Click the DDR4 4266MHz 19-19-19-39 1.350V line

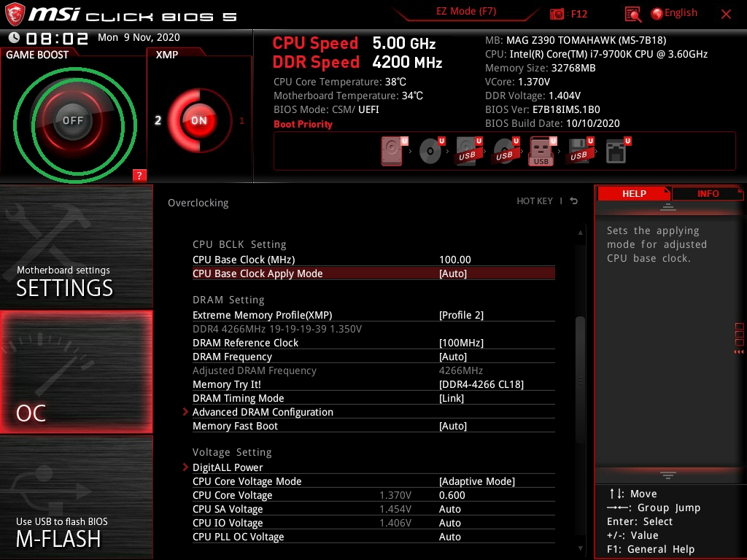[x=277, y=329]
